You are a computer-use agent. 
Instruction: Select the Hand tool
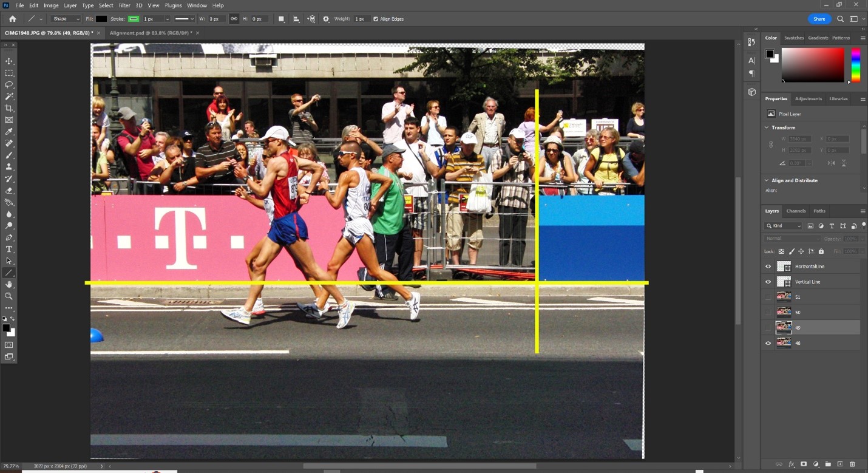point(9,285)
